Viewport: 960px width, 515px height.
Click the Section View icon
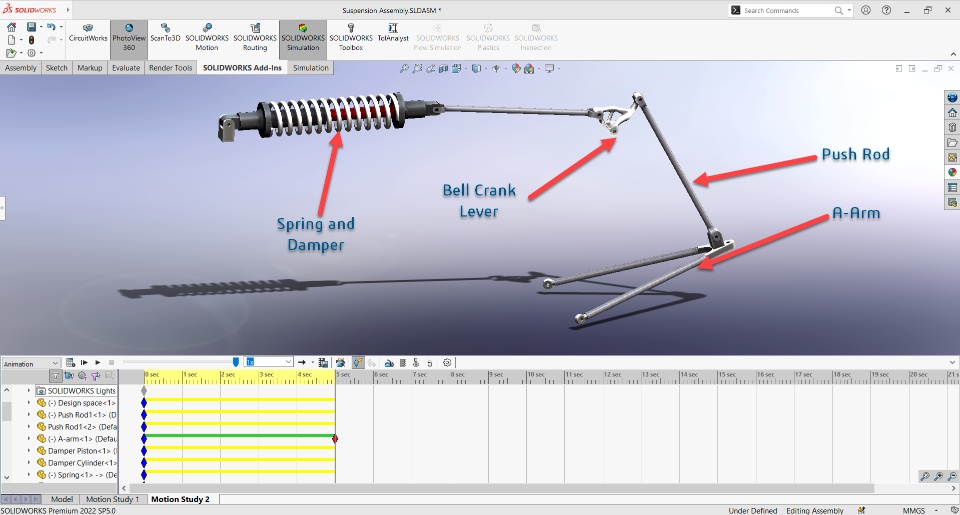pyautogui.click(x=443, y=69)
